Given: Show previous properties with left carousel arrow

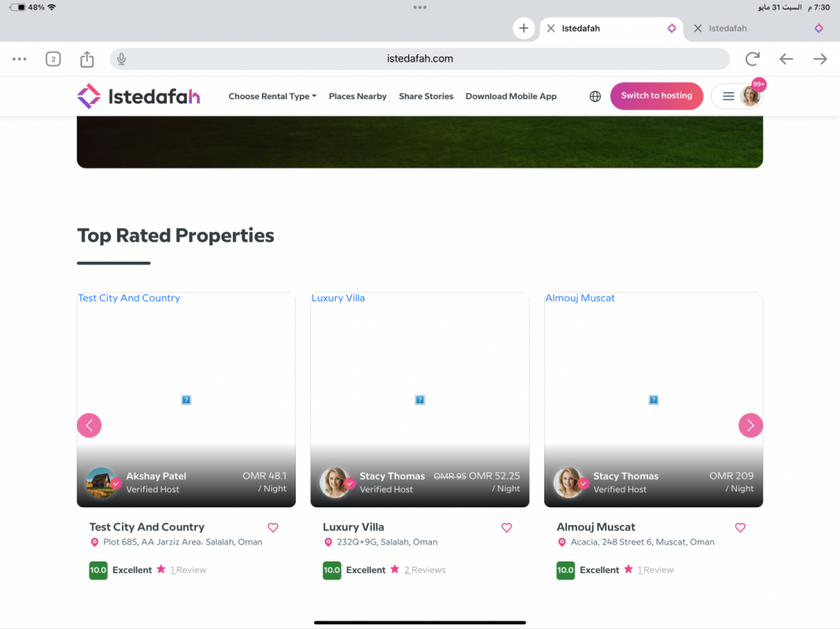Looking at the screenshot, I should pos(89,425).
